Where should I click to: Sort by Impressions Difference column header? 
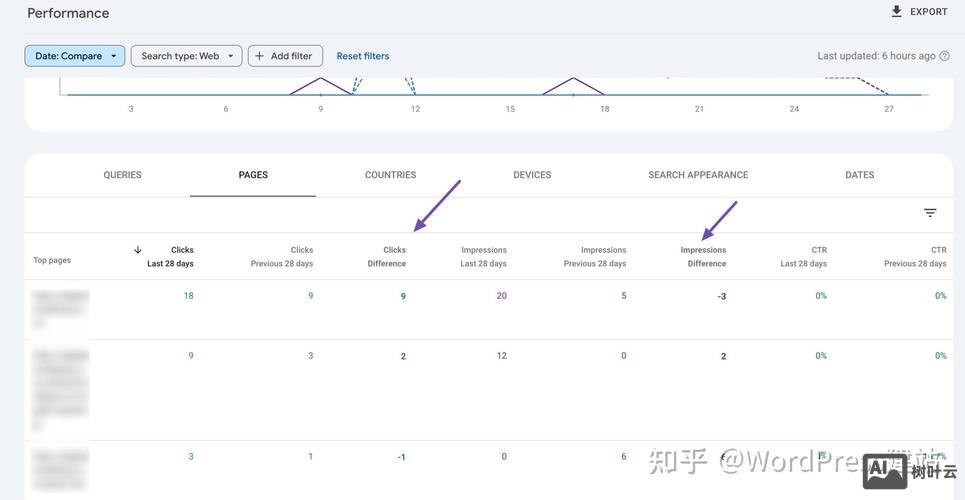pos(704,257)
